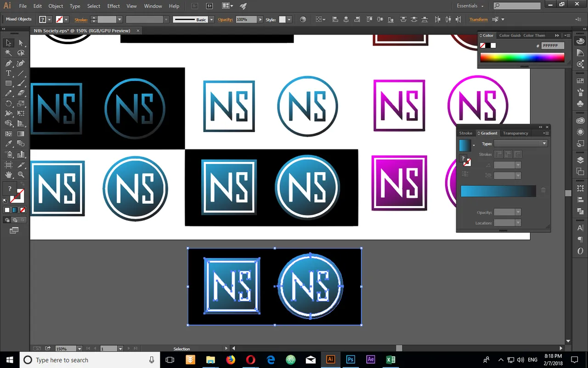Click the Recolor Artwork button
Viewport: 588px width, 368px height.
click(303, 19)
